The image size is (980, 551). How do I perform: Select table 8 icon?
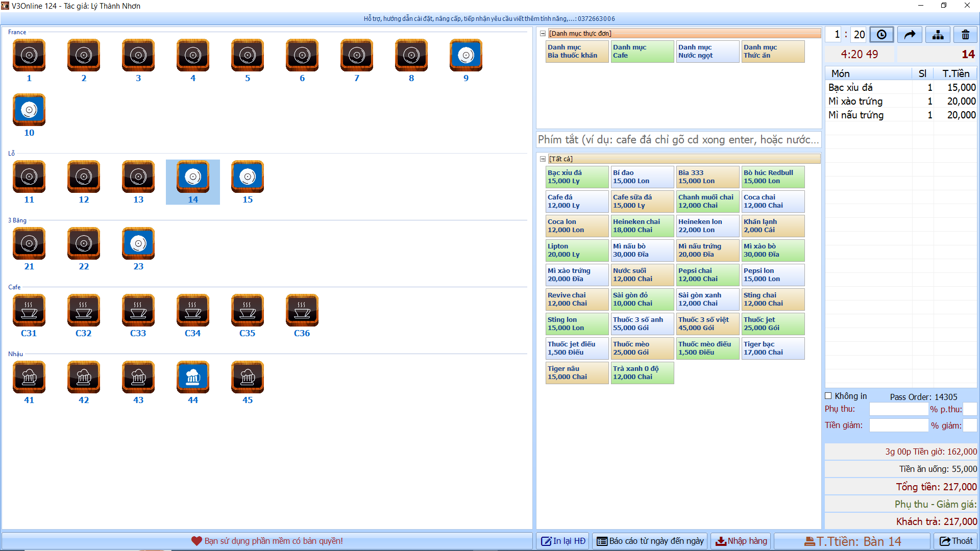point(411,55)
